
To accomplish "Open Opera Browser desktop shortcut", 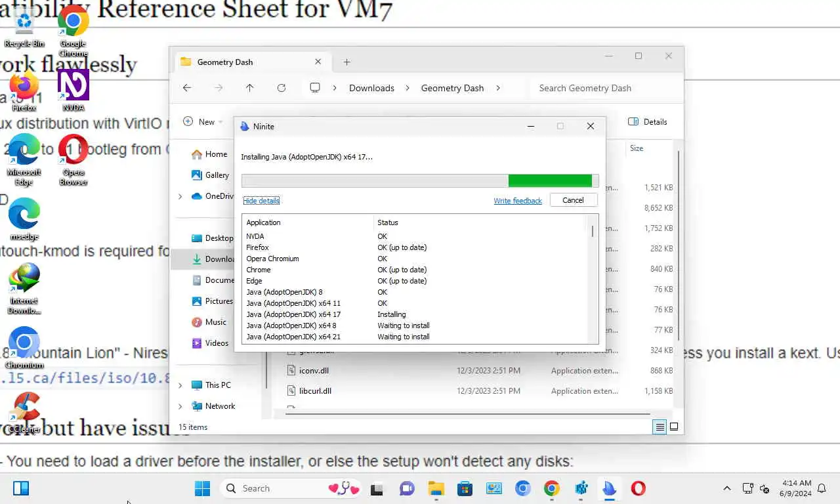I will [73, 159].
